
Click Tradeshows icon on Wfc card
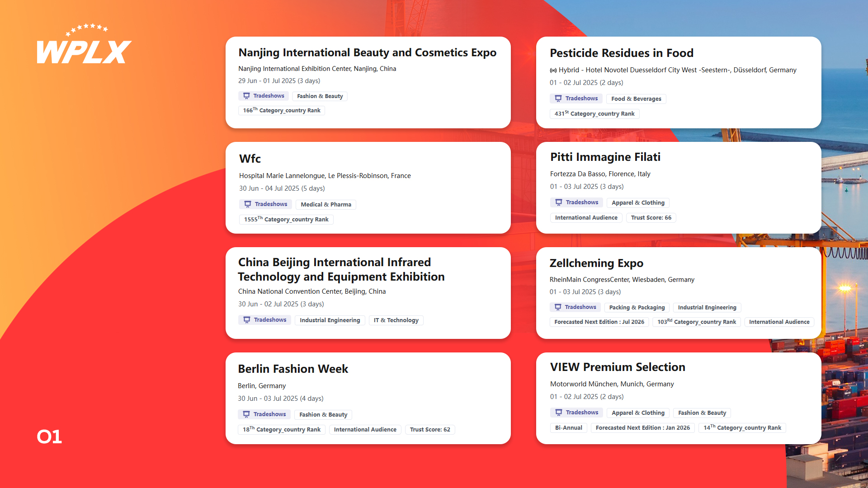pyautogui.click(x=248, y=204)
